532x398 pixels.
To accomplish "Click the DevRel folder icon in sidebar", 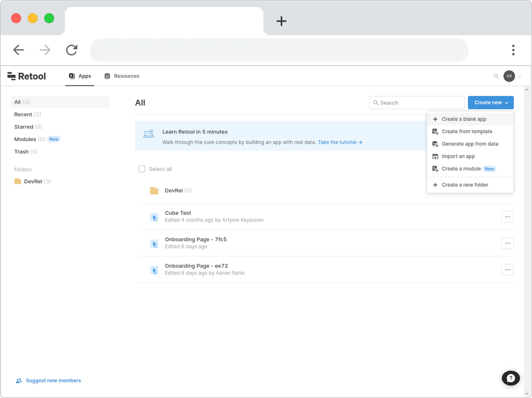I will click(18, 181).
